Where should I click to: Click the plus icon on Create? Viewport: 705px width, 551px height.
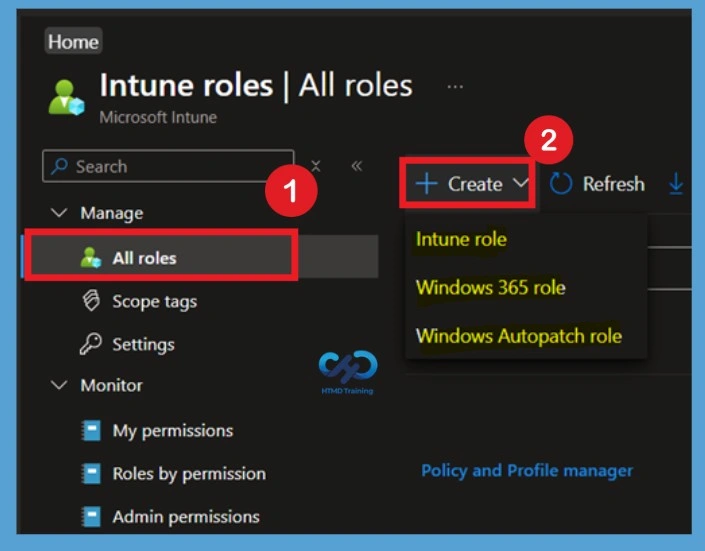click(426, 184)
